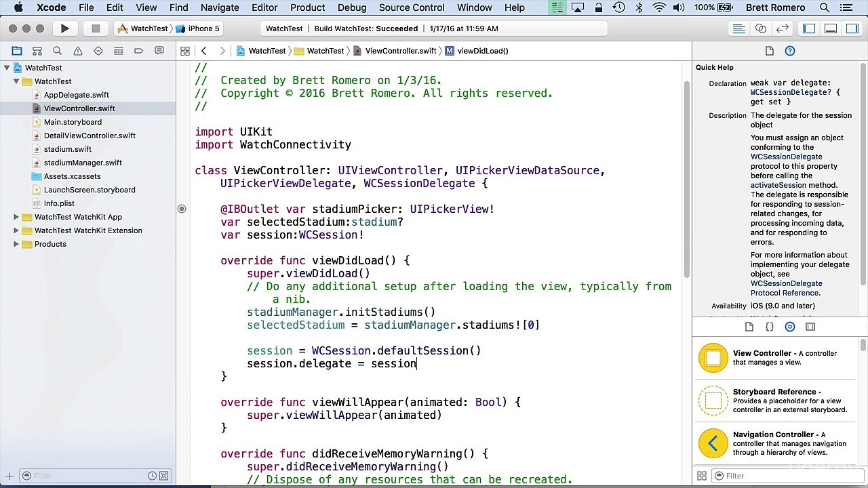Show the Version editor
Viewport: 868px width, 488px height.
click(783, 28)
